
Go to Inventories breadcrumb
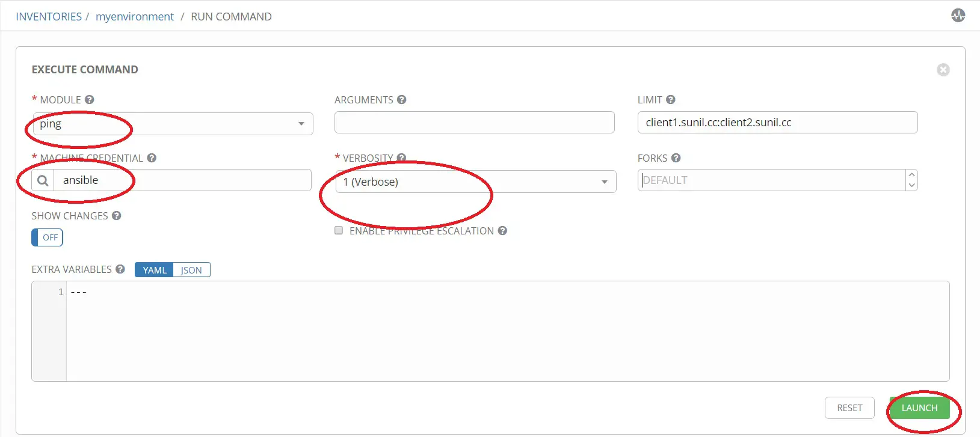click(x=49, y=17)
